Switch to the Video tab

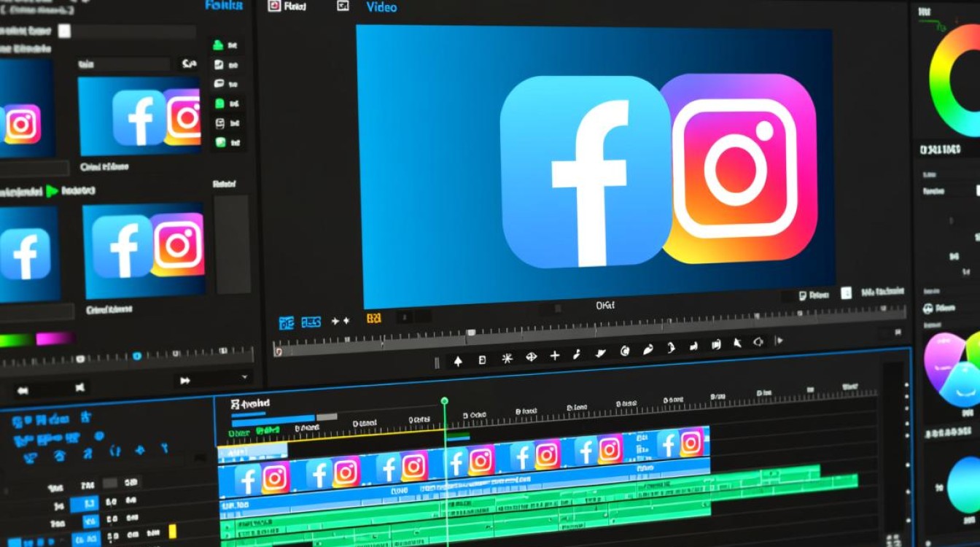pyautogui.click(x=381, y=7)
